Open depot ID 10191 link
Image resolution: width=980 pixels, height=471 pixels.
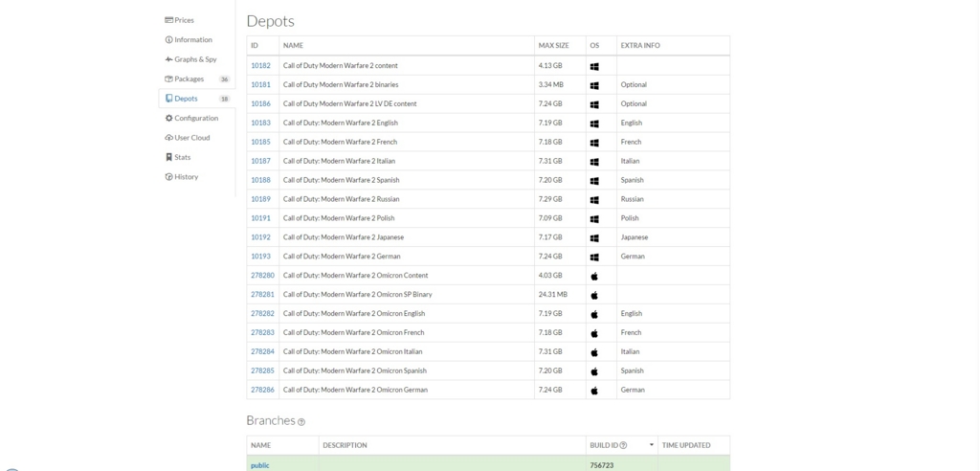click(260, 218)
